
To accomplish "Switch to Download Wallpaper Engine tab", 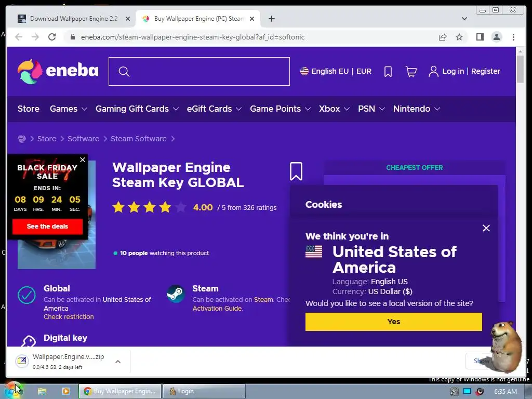I will pos(74,19).
